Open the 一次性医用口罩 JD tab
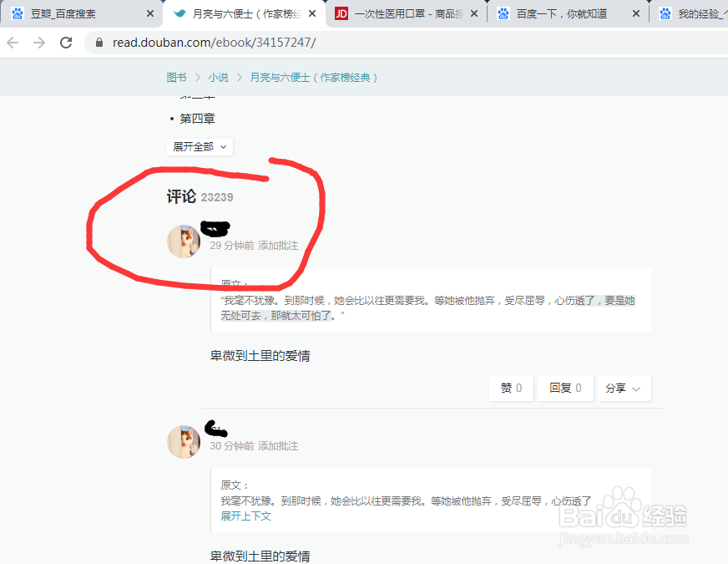Image resolution: width=728 pixels, height=564 pixels. click(x=408, y=14)
